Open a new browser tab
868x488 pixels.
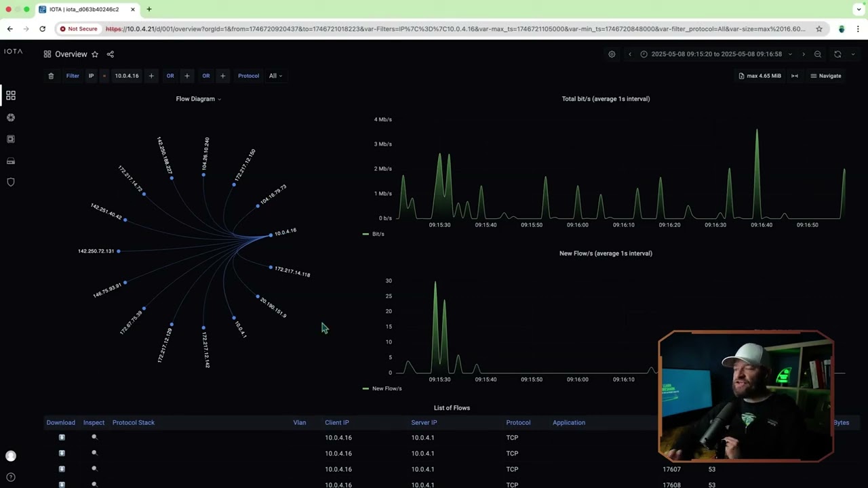pos(149,9)
